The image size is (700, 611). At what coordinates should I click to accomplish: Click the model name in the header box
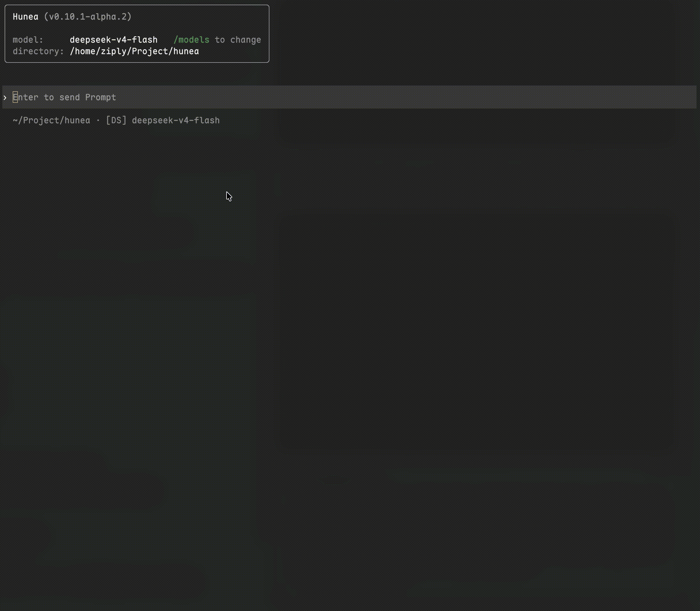(x=113, y=40)
